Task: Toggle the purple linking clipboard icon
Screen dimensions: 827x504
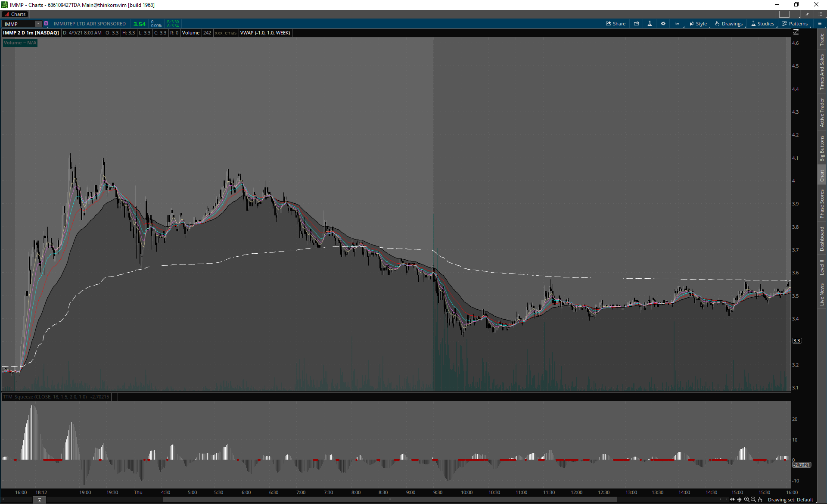Action: (x=46, y=24)
